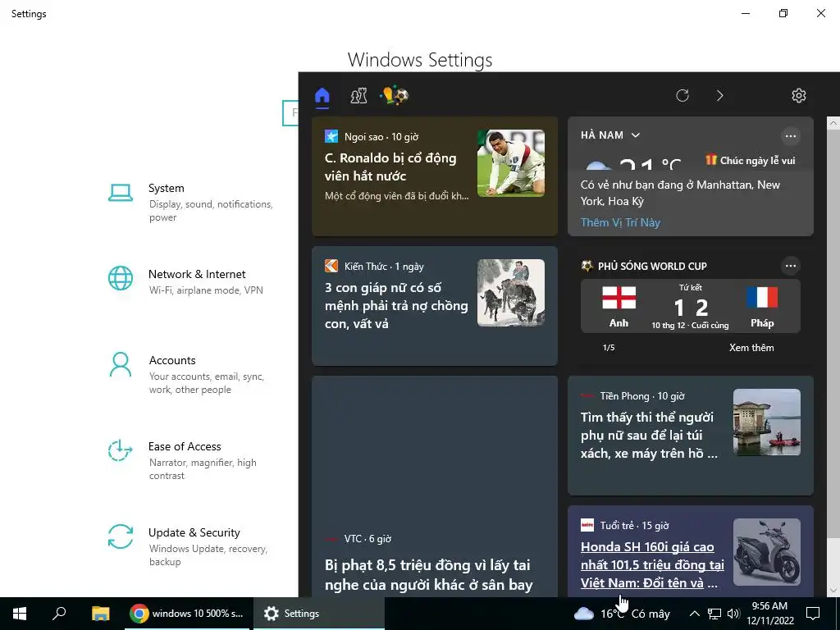
Task: Open the chess games tab icon
Action: [x=358, y=96]
